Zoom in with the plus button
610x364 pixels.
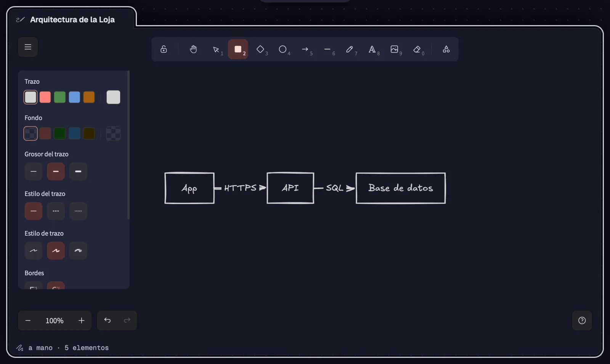point(82,321)
